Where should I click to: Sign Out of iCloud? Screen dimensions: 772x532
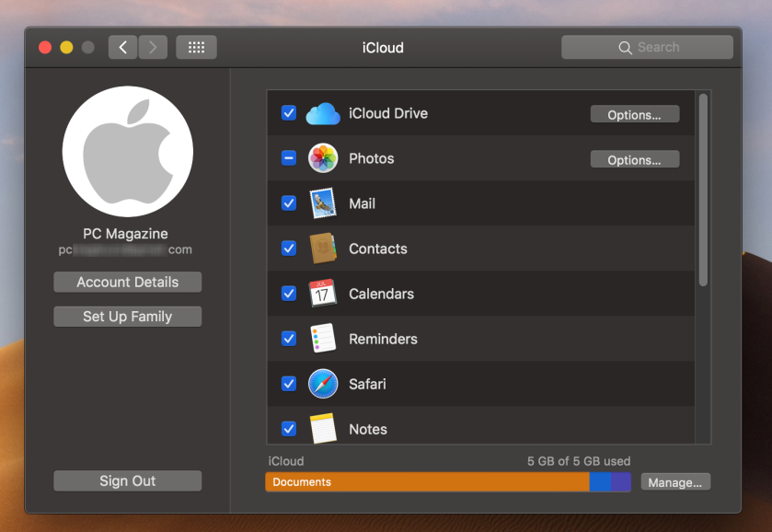(128, 480)
